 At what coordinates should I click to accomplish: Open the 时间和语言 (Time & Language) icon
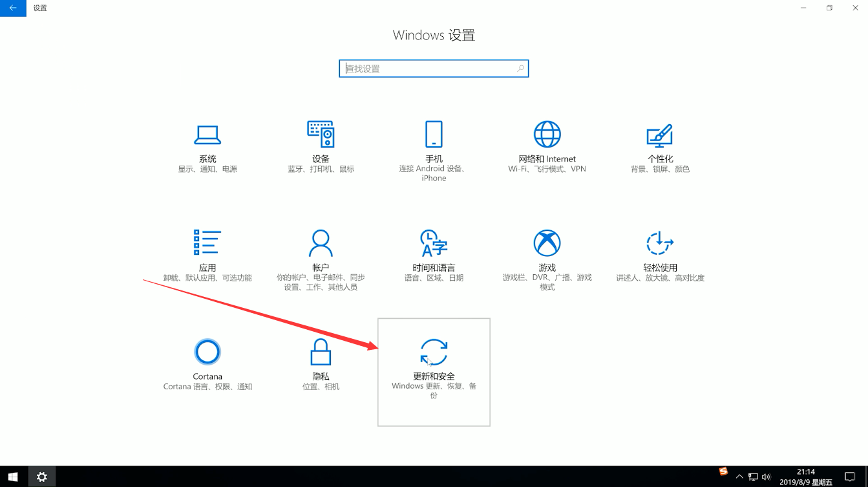click(434, 243)
